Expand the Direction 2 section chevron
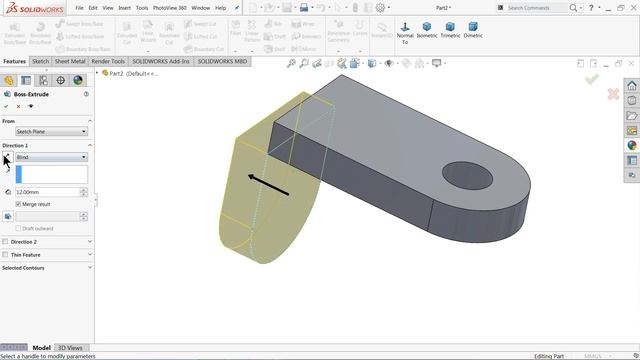Image resolution: width=640 pixels, height=360 pixels. [x=90, y=242]
